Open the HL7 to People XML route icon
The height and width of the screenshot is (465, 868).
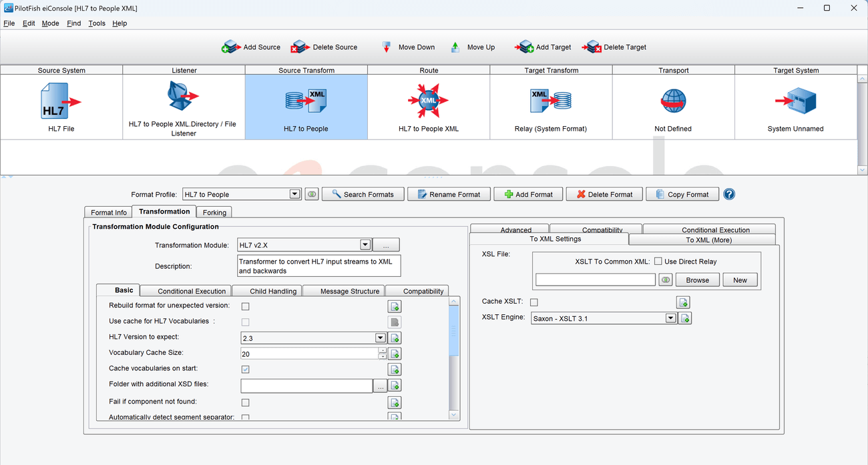pyautogui.click(x=428, y=101)
